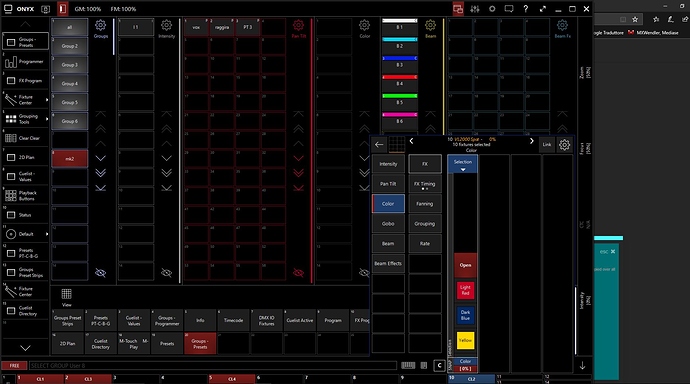
Task: Click the down arrow at bottom right of ONYX
Action: 582,366
